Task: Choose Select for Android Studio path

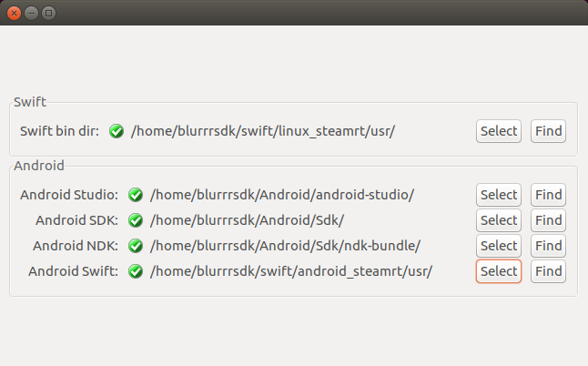Action: [498, 195]
